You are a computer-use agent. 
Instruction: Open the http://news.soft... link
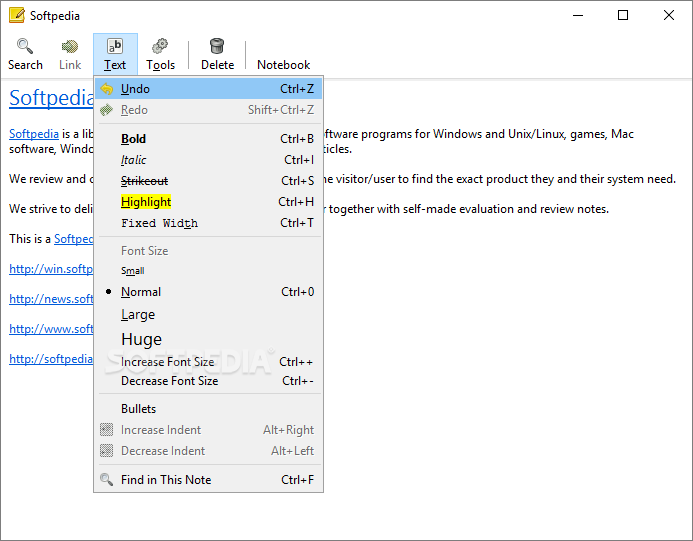tap(51, 299)
